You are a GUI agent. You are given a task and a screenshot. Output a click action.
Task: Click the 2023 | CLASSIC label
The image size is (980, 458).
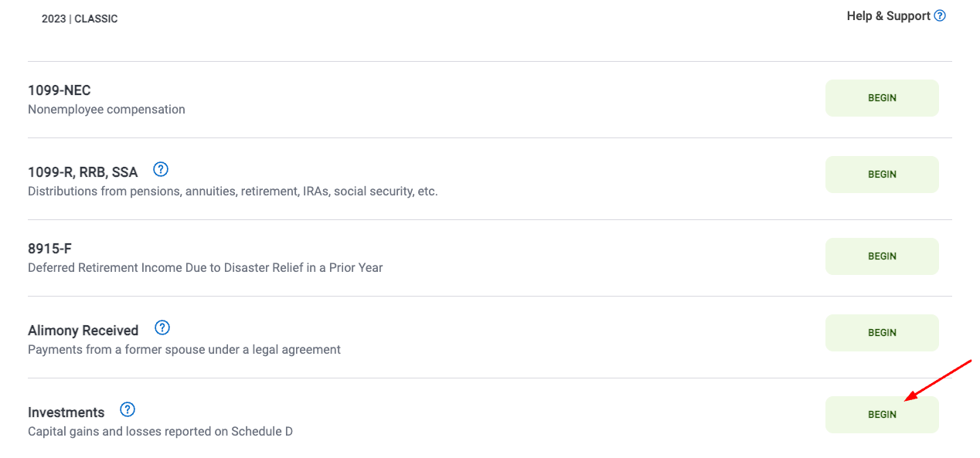coord(80,19)
